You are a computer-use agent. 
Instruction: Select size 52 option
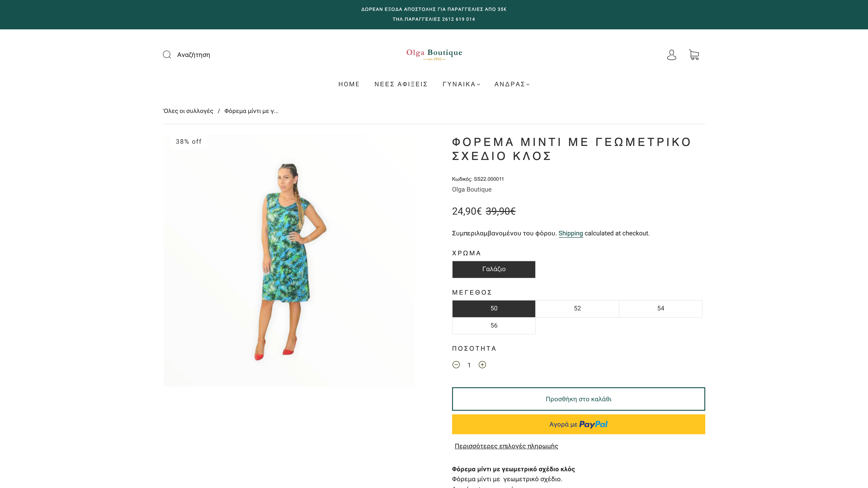click(x=577, y=308)
